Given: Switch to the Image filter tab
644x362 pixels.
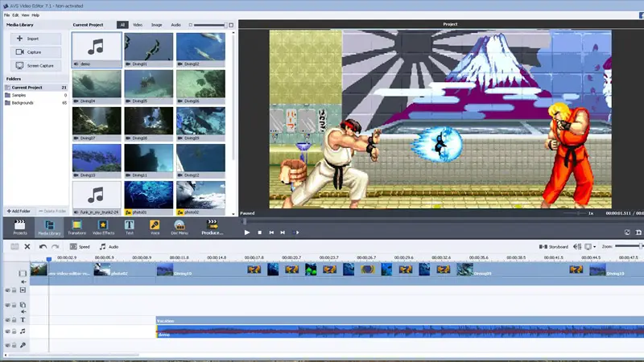Looking at the screenshot, I should pyautogui.click(x=156, y=25).
